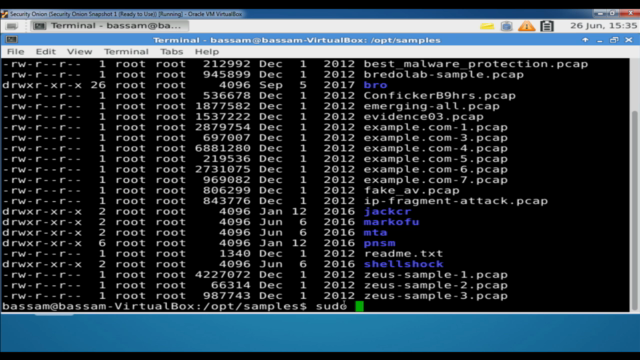640x360 pixels.
Task: Click the text evidence03.pcap
Action: 424,117
